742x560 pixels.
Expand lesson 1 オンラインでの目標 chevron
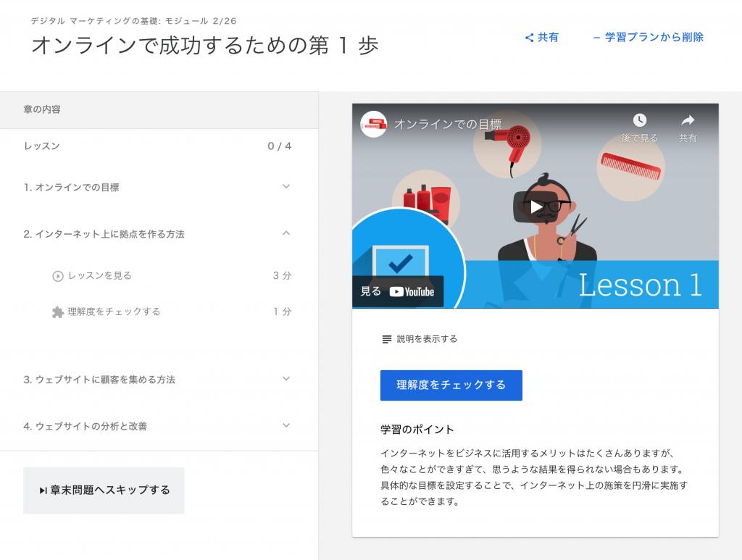click(x=286, y=187)
